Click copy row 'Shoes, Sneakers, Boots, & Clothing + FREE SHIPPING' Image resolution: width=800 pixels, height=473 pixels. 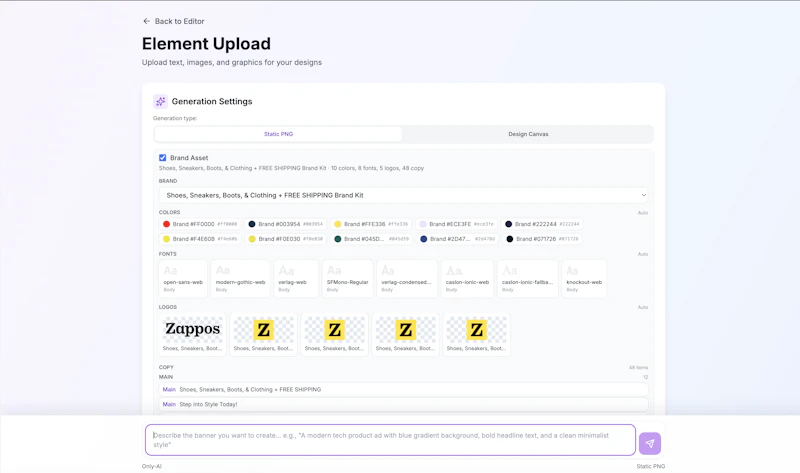tap(403, 389)
